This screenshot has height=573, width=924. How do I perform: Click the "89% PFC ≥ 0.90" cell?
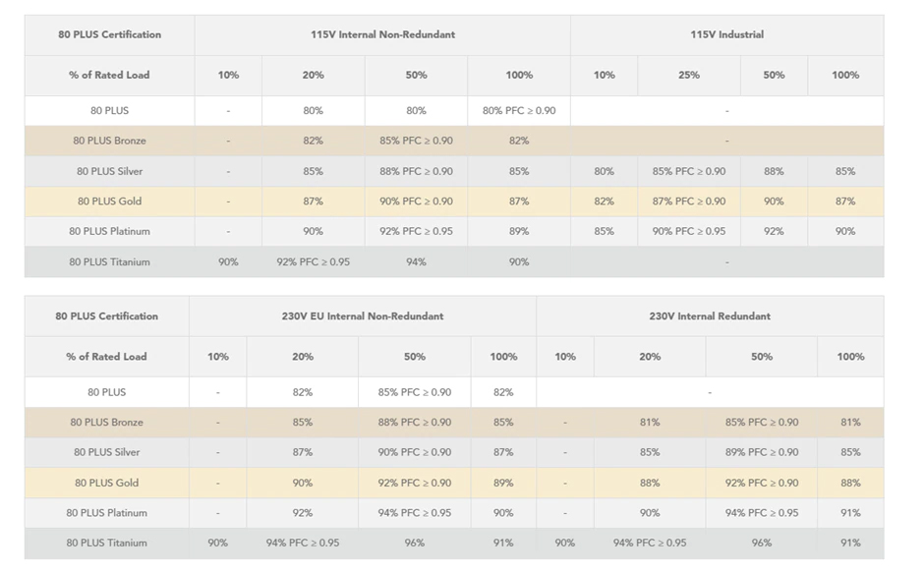pos(762,452)
